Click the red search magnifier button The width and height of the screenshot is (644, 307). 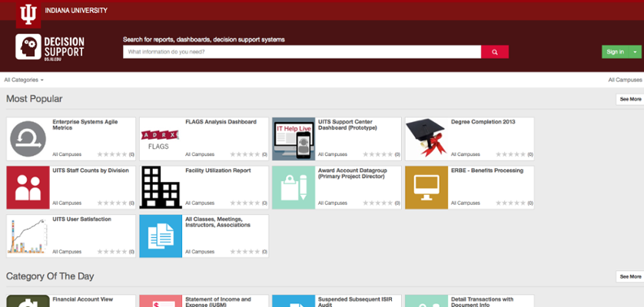tap(495, 52)
